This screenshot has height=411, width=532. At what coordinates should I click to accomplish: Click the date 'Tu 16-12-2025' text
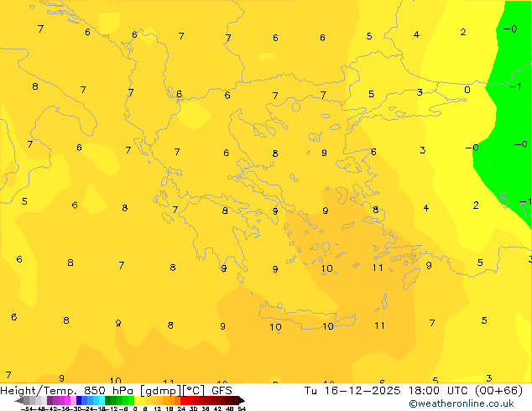coord(352,390)
